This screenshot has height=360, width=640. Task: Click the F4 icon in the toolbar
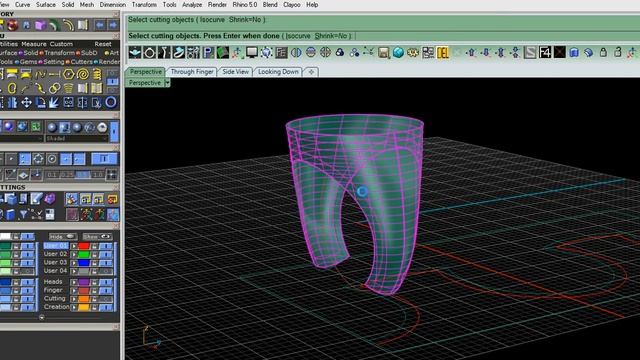pyautogui.click(x=545, y=52)
